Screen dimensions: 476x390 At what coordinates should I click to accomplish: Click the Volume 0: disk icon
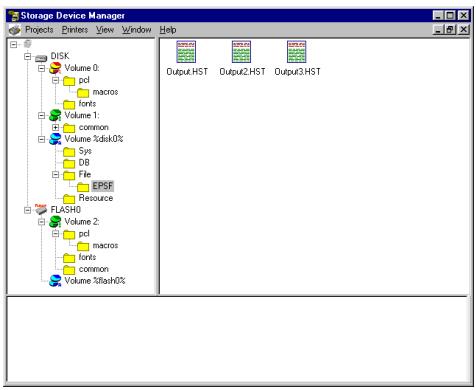click(x=55, y=68)
